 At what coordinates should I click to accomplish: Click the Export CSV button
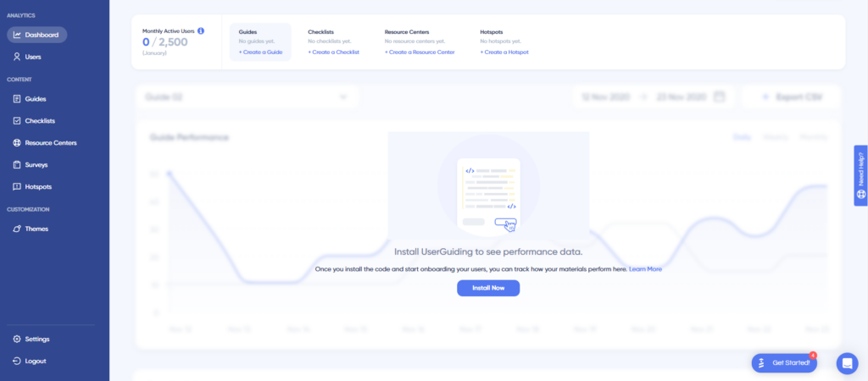(x=792, y=97)
